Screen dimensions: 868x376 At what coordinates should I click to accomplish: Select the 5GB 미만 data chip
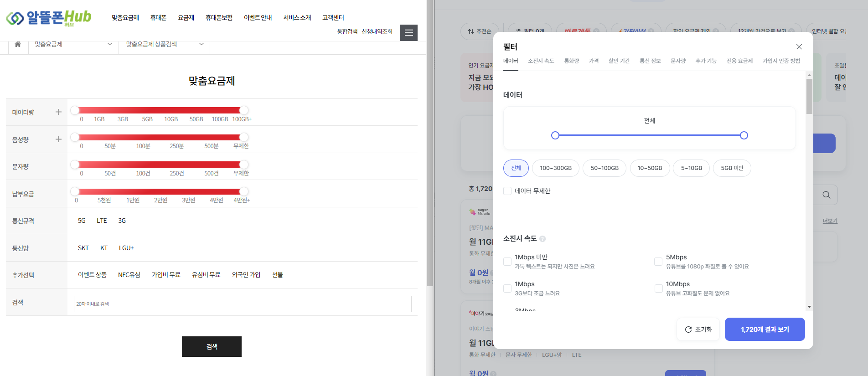tap(732, 168)
